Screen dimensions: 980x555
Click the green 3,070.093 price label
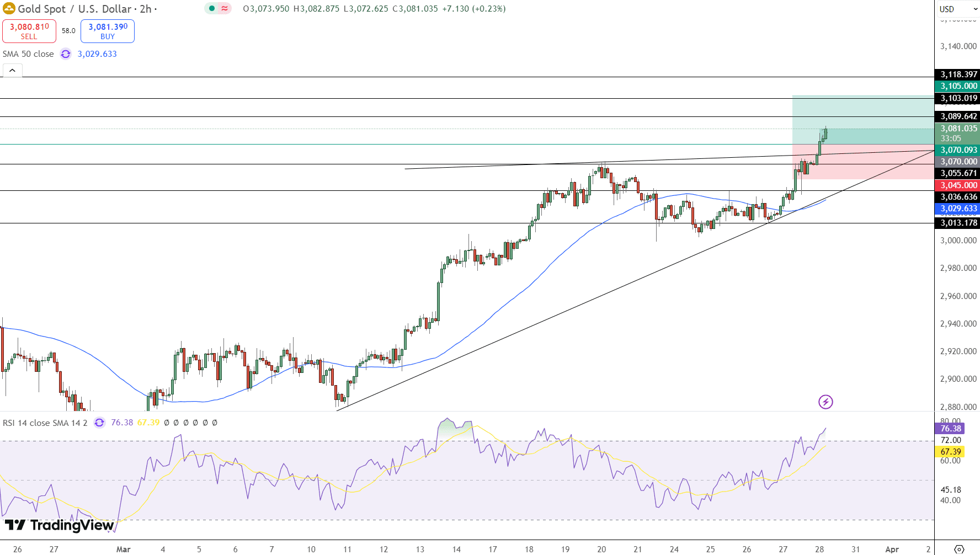pyautogui.click(x=957, y=150)
